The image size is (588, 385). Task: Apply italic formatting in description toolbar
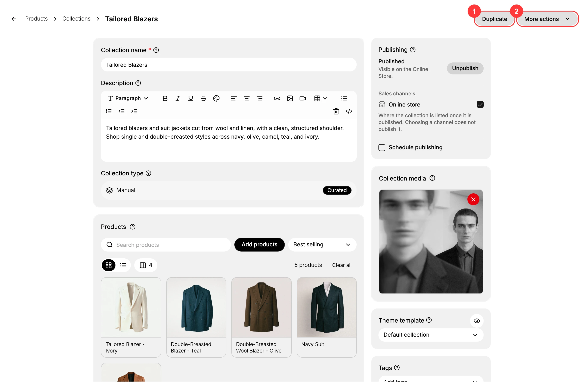click(178, 99)
